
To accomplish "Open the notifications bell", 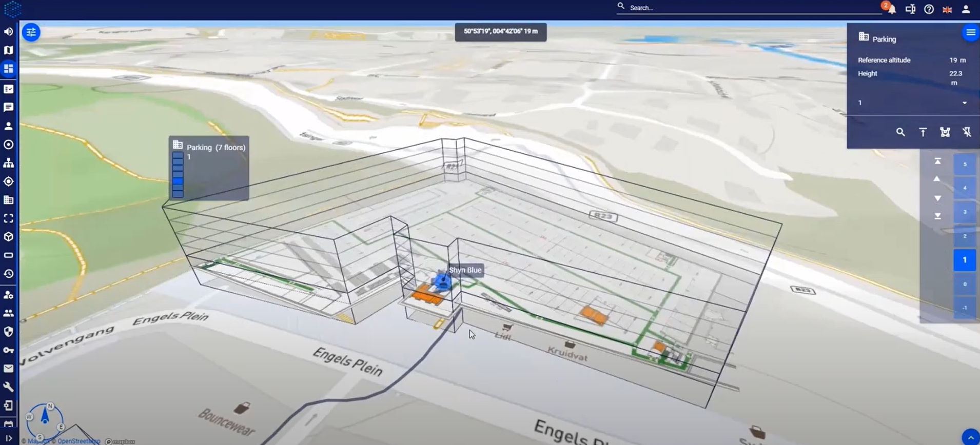I will tap(892, 9).
